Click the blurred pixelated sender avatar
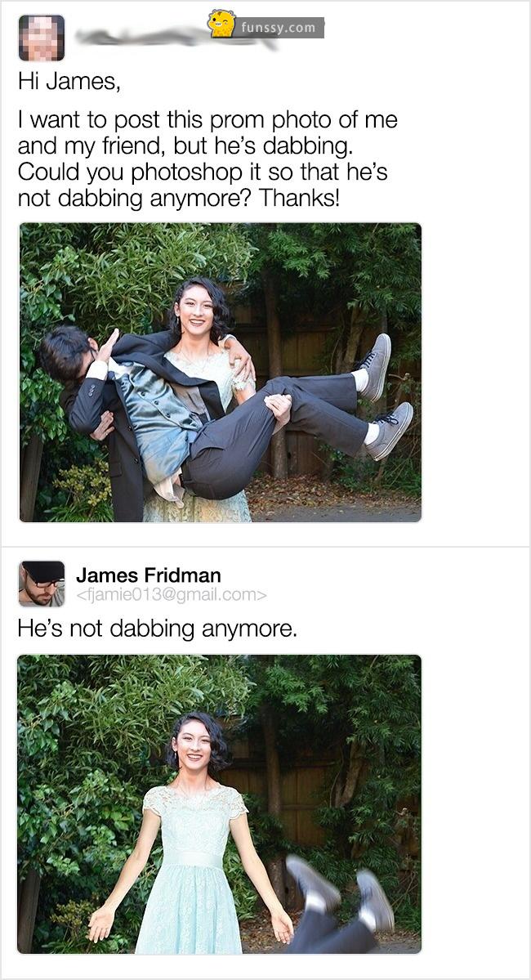Viewport: 531px width, 980px height. [41, 38]
